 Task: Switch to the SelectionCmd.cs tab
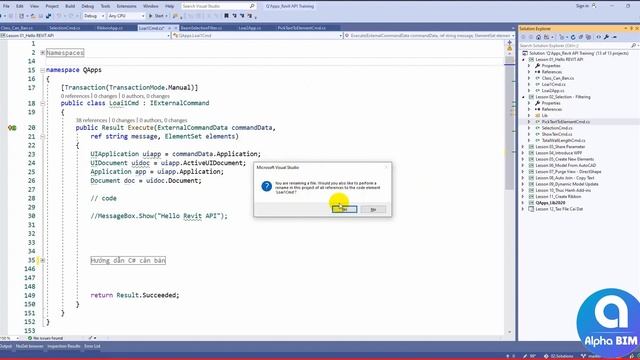click(64, 28)
